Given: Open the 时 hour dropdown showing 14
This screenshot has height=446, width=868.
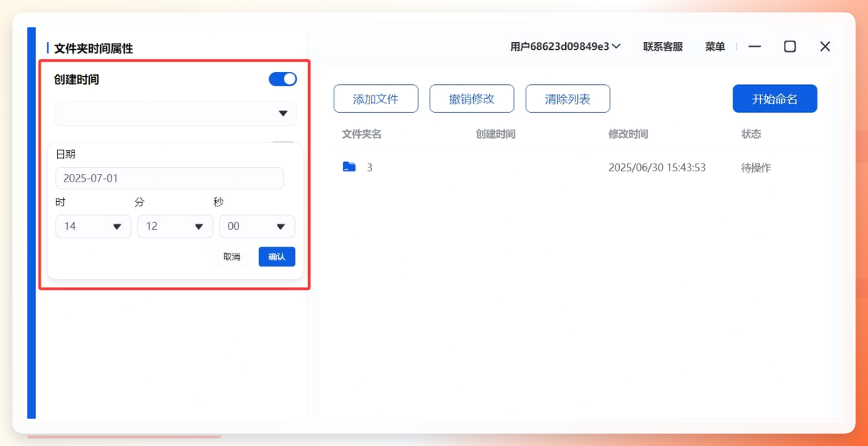Looking at the screenshot, I should [93, 227].
